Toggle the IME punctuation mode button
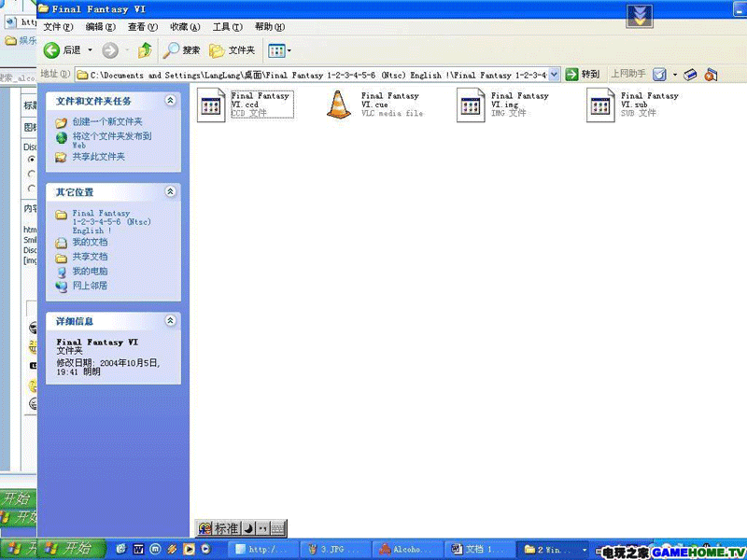The width and height of the screenshot is (747, 560). pos(263,528)
